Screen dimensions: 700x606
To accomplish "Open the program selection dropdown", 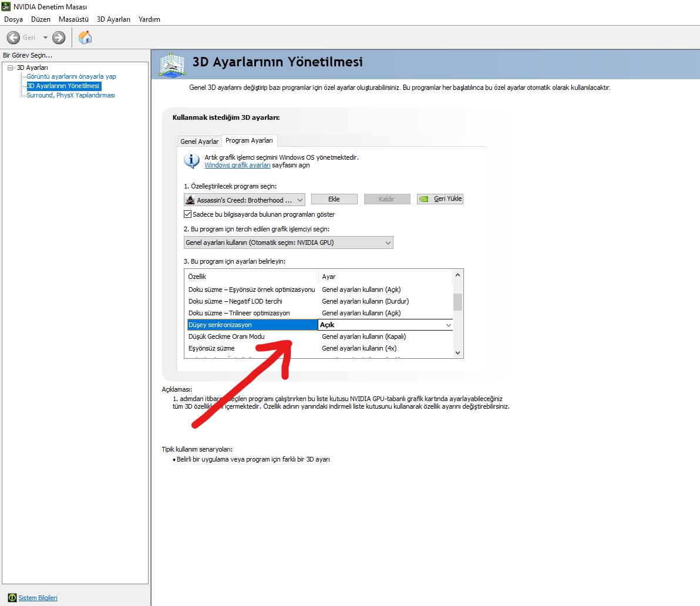I will pos(244,200).
